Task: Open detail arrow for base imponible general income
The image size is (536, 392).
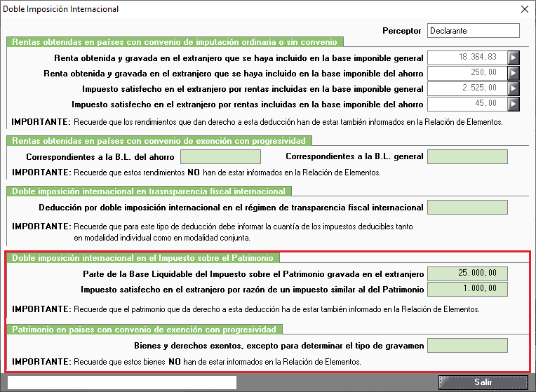Action: pos(514,58)
